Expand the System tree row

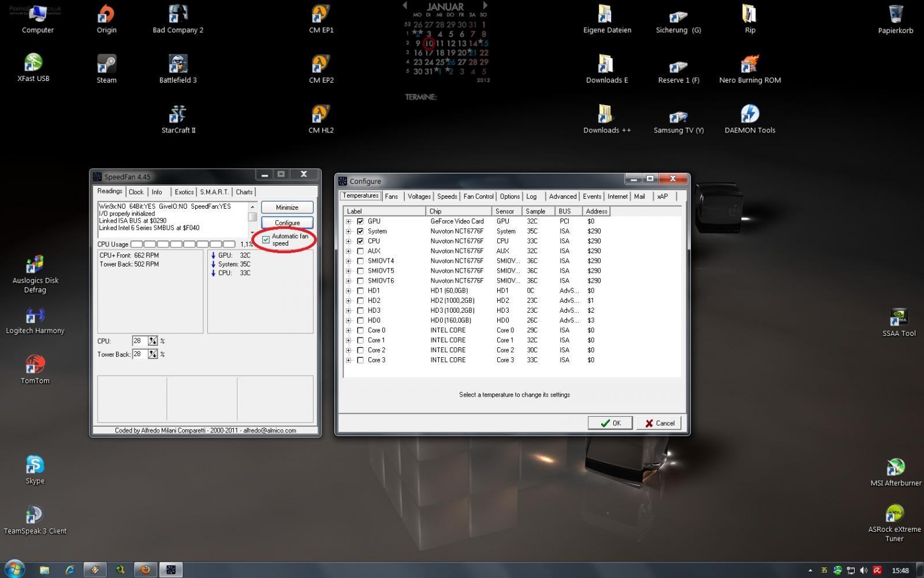[348, 231]
